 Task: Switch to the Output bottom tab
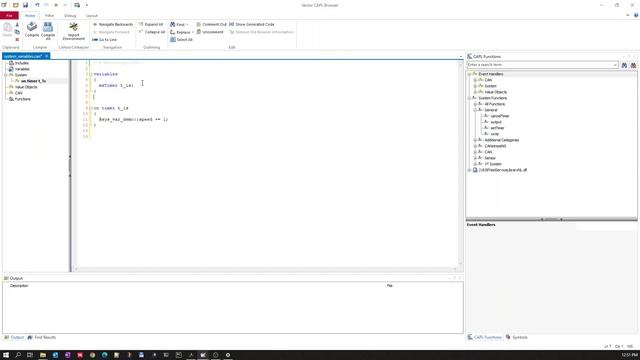pyautogui.click(x=14, y=338)
